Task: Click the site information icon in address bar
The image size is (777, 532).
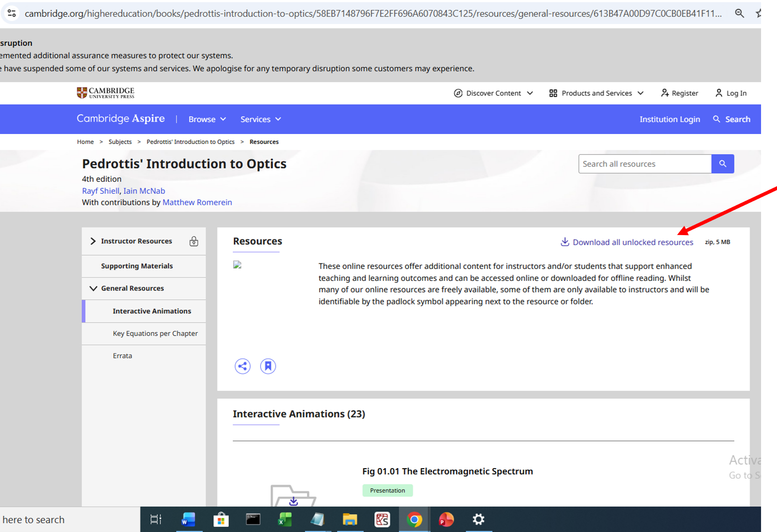Action: 11,13
